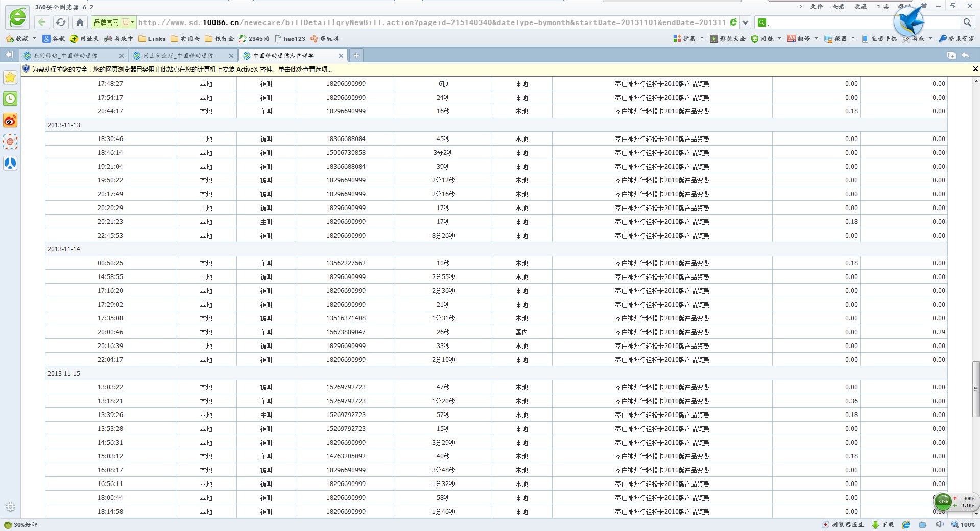Open the 下载 downloads manager
Screen dimensions: 980x531
883,525
